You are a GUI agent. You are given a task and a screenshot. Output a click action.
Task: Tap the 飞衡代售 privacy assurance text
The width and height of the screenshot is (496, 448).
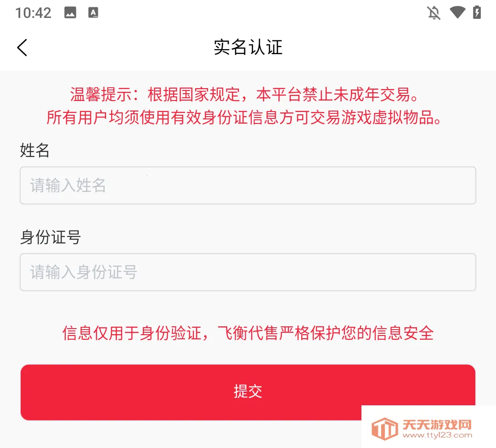(248, 333)
